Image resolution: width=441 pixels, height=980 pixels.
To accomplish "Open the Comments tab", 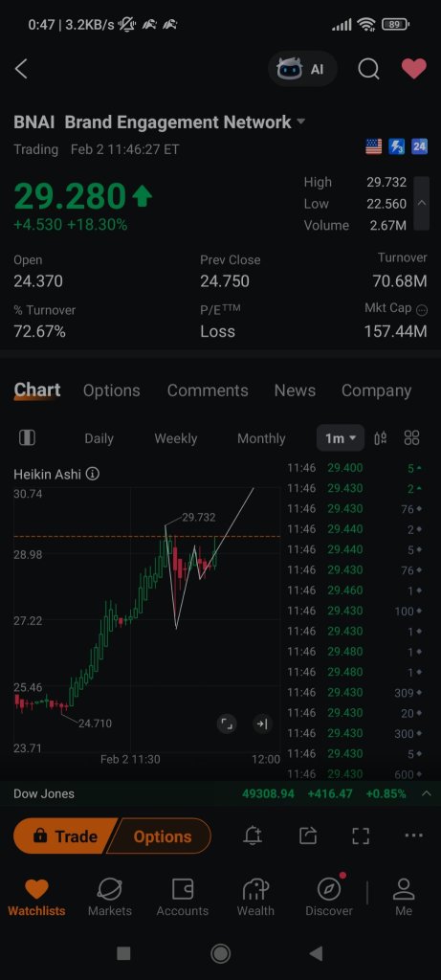I will (208, 390).
